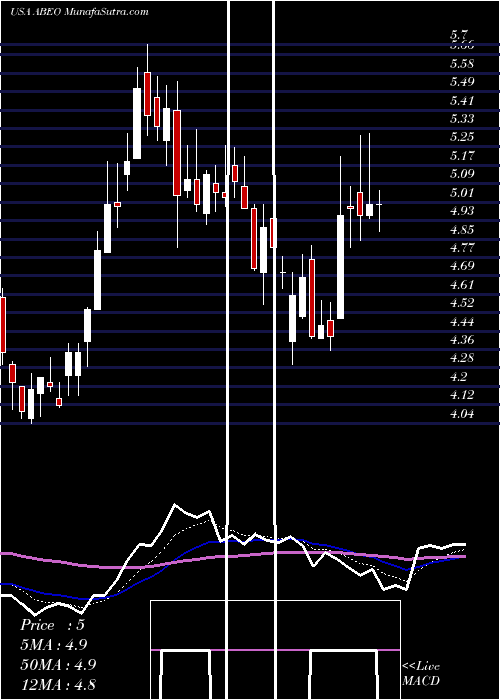Select the 4.44 price axis label
The width and height of the screenshot is (500, 700).
pyautogui.click(x=462, y=322)
